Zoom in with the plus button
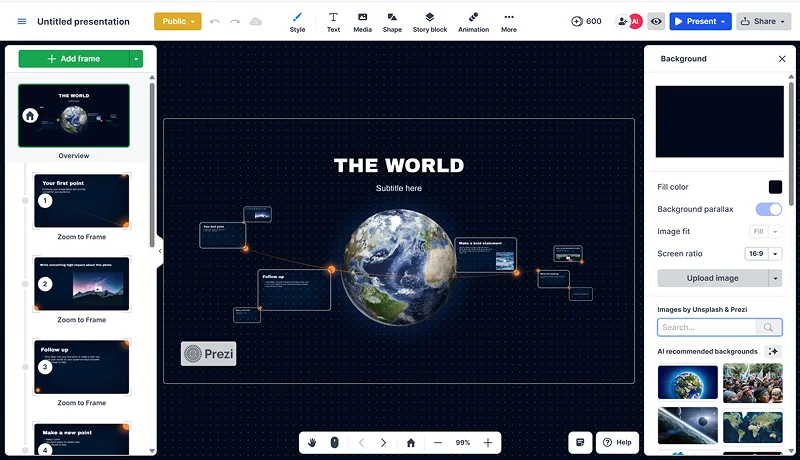Viewport: 800px width, 460px height. [x=488, y=443]
